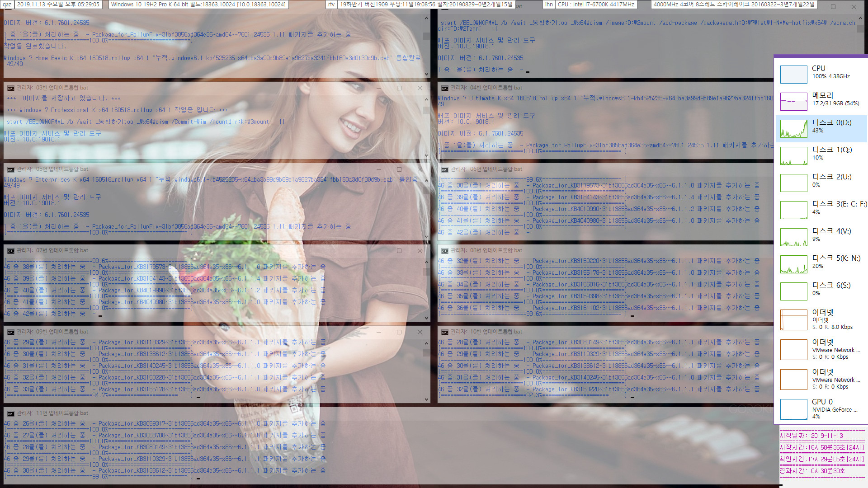Click the 11번 업데이트통합 bat title bar
Viewport: 868px width, 488px height.
(389, 413)
